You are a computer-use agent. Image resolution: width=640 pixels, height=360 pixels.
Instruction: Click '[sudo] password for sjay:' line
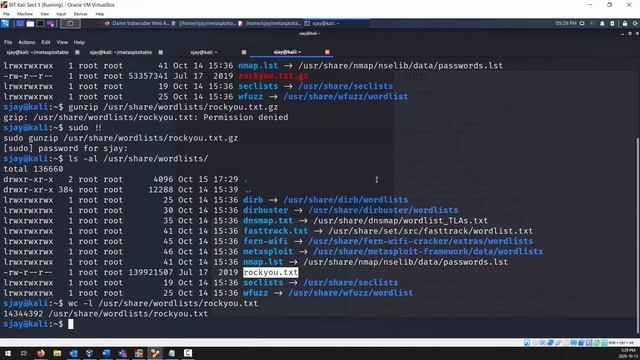point(66,149)
